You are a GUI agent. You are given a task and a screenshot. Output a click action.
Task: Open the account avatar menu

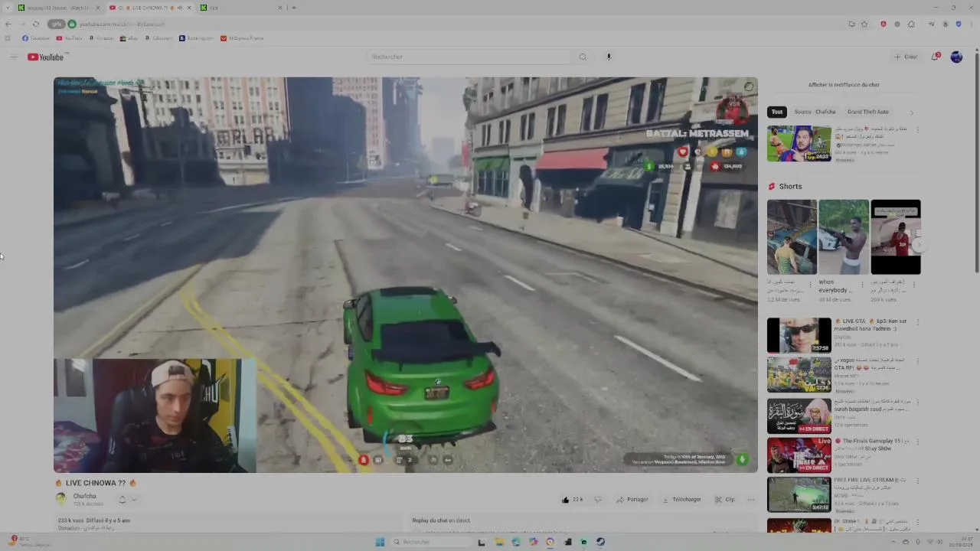[956, 57]
